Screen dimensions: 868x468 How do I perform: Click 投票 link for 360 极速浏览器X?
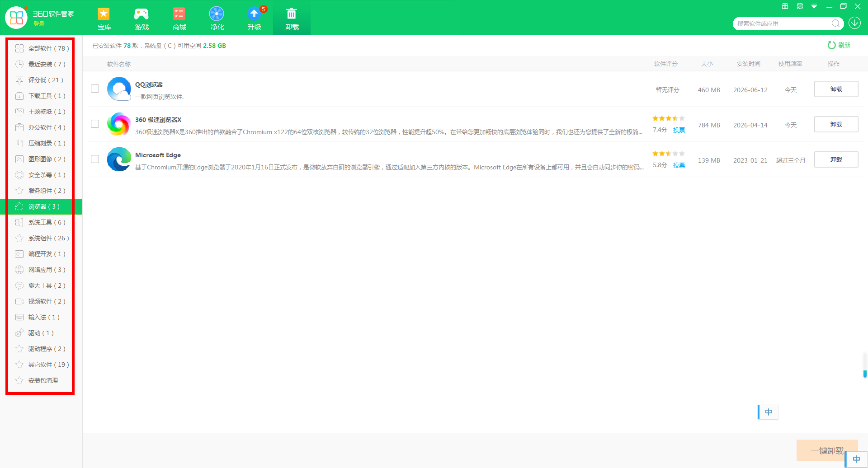679,130
